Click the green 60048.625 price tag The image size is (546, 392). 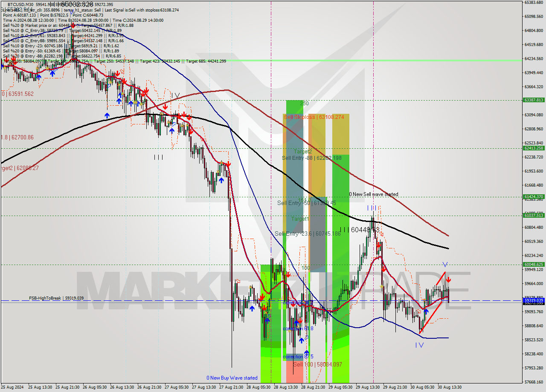[533, 265]
